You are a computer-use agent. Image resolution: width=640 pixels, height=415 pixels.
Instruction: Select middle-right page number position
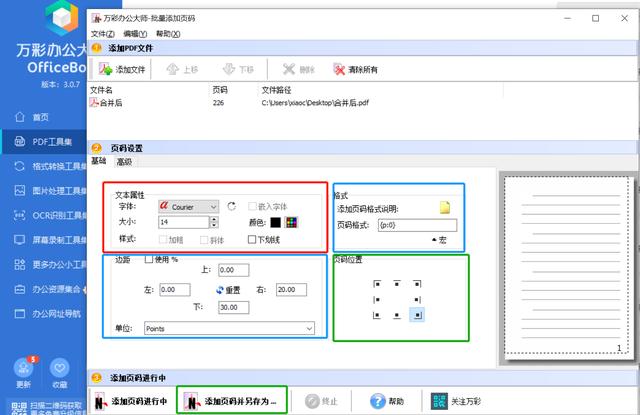(x=417, y=300)
